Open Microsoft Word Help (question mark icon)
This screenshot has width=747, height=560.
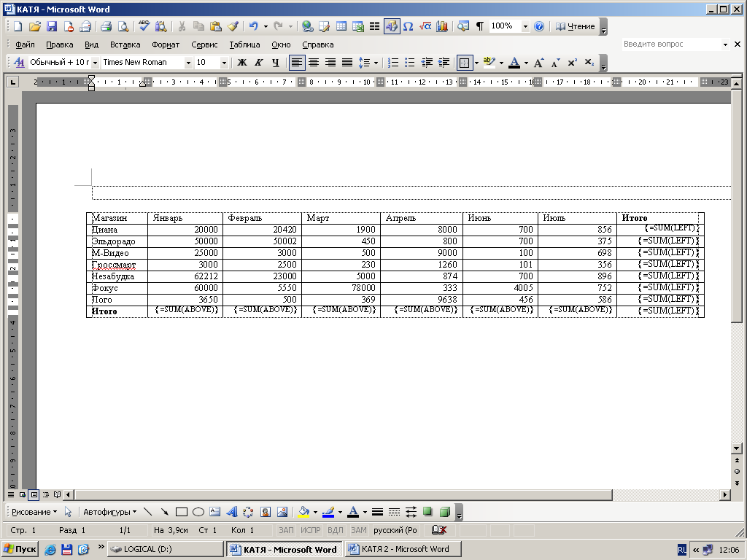(x=539, y=27)
